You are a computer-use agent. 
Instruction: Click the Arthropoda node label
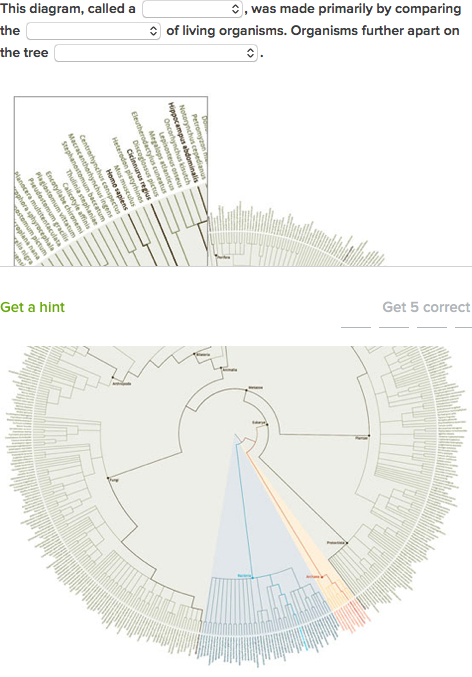click(x=121, y=383)
